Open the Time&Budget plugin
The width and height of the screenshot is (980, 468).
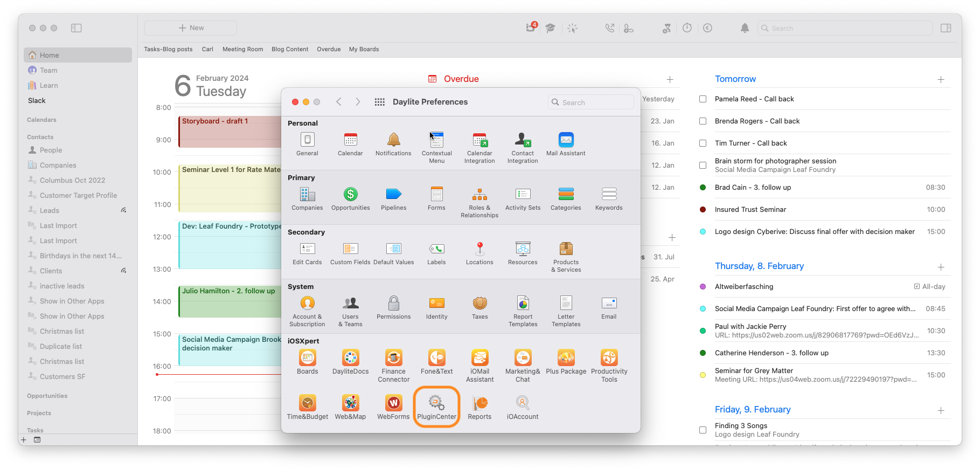(x=308, y=407)
